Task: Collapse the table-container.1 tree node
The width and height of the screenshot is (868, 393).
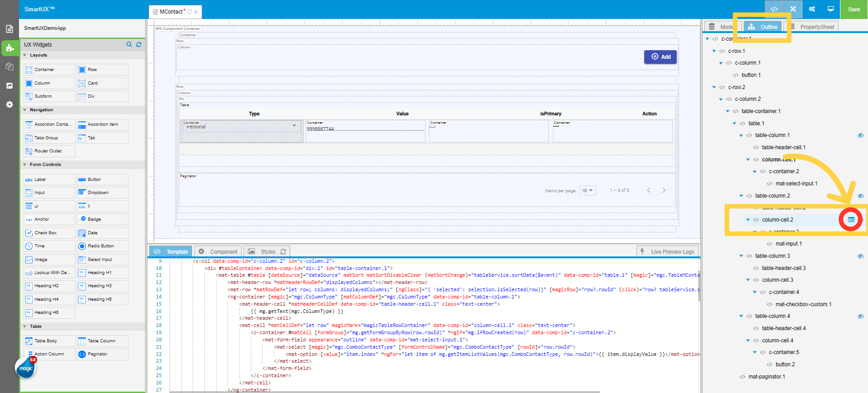Action: point(728,111)
